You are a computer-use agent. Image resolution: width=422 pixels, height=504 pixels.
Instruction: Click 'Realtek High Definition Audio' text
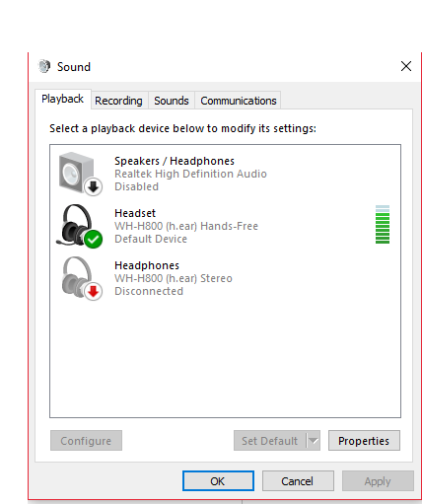190,174
